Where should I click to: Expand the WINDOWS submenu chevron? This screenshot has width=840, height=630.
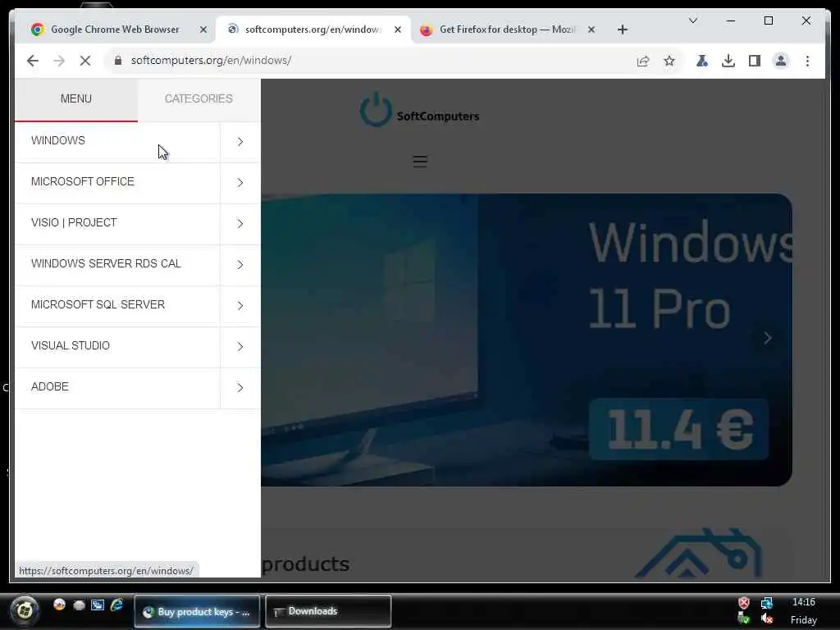tap(240, 141)
